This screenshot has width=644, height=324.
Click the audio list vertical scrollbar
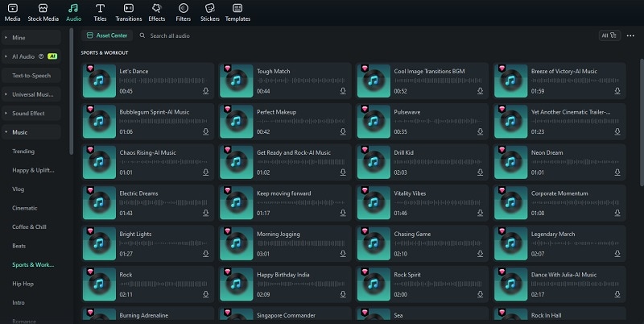point(642,123)
